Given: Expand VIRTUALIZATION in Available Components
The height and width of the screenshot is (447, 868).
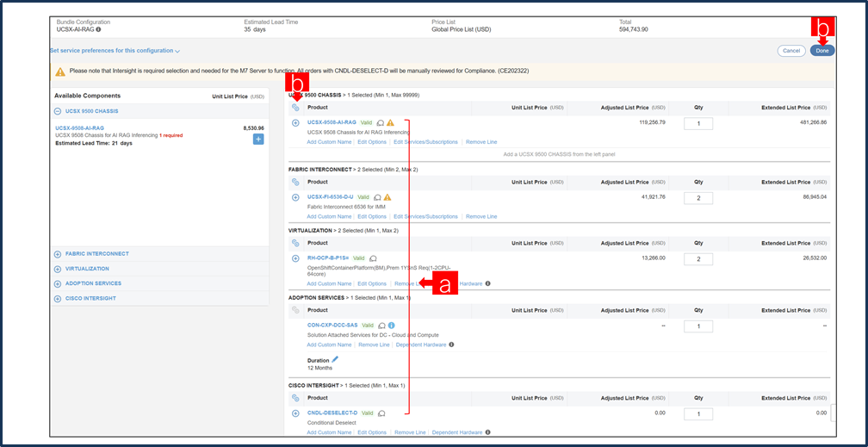Looking at the screenshot, I should point(58,269).
